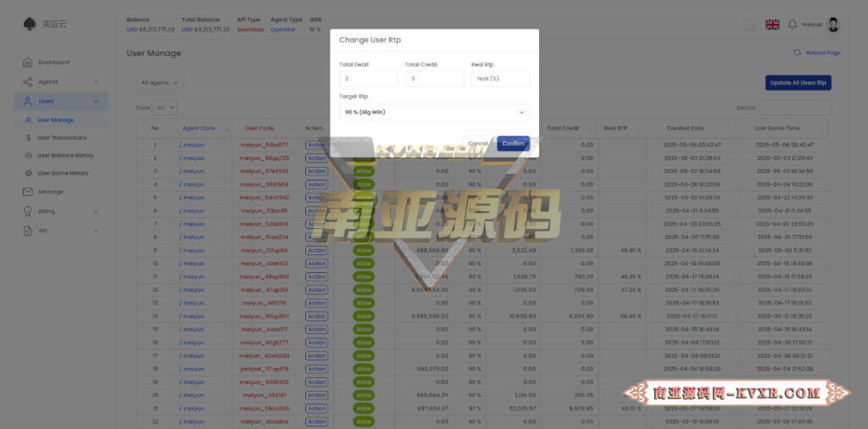Select User Manage in the sidebar
Viewport: 868px width, 429px height.
55,120
